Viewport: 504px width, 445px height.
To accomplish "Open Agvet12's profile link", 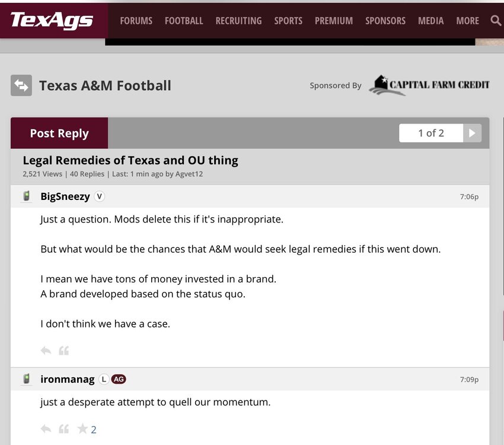I will 189,174.
